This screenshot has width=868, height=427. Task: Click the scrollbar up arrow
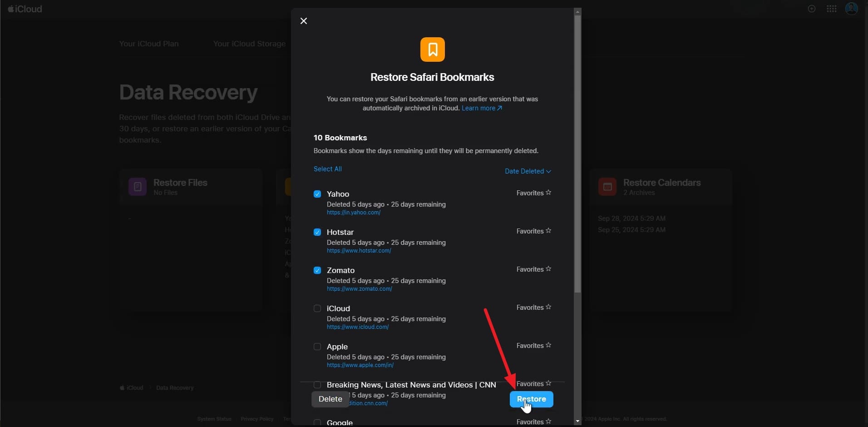tap(577, 12)
